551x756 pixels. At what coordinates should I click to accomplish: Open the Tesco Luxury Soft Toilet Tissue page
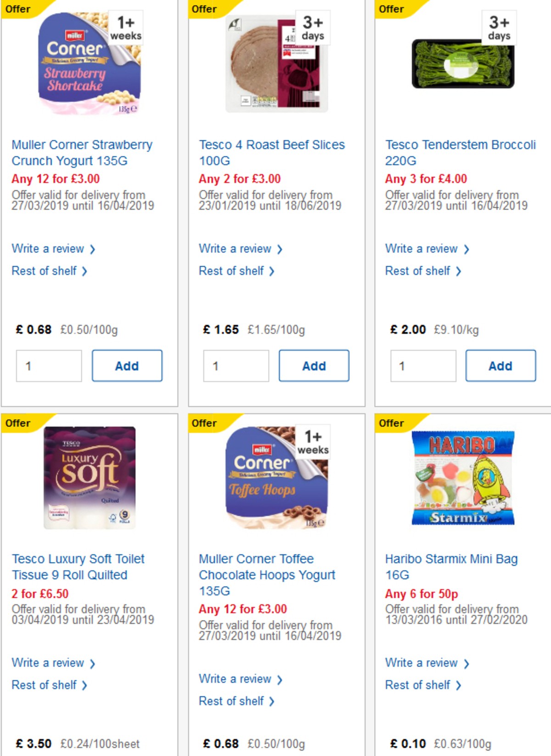coord(78,567)
